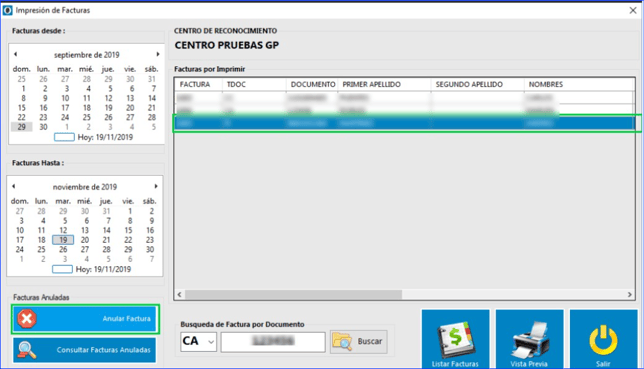Image resolution: width=644 pixels, height=369 pixels.
Task: Click Consultar Facturas Anuladas label
Action: tap(104, 350)
